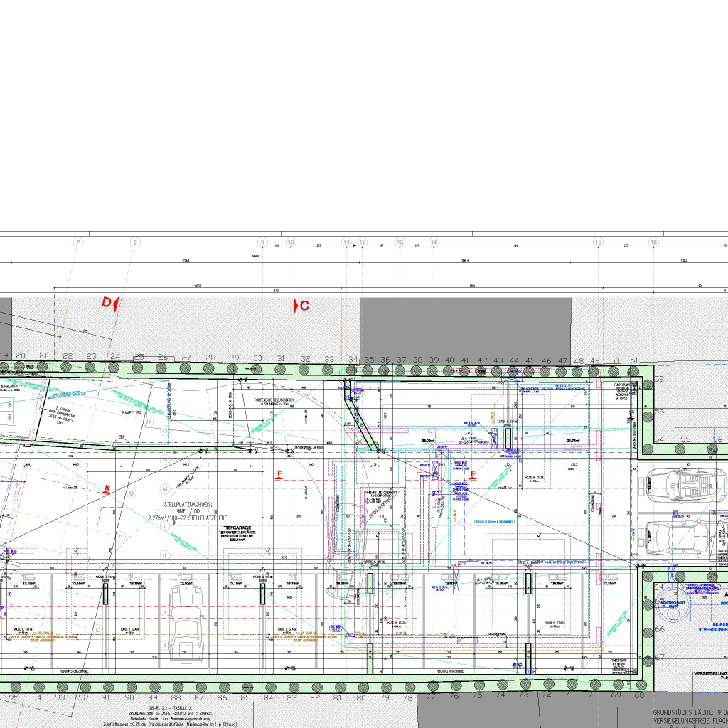Screen dimensions: 728x728
Task: Click the 21.77m² area label
Action: pos(573,441)
